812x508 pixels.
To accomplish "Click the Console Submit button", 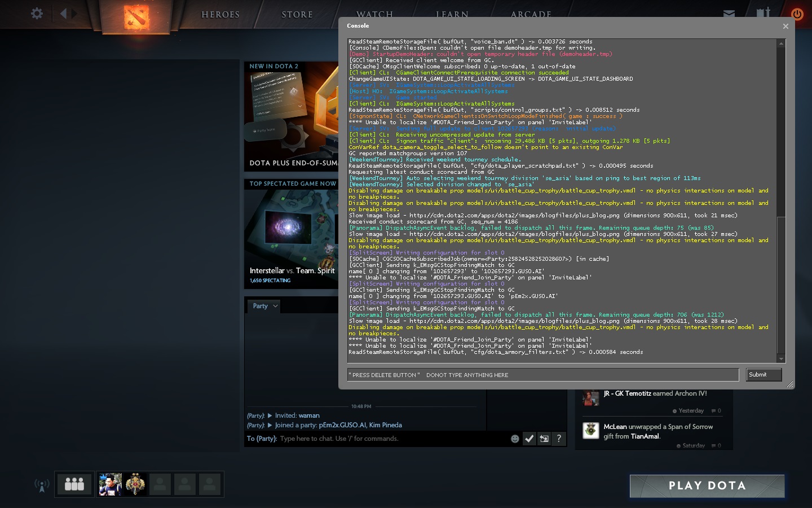I will [x=764, y=375].
